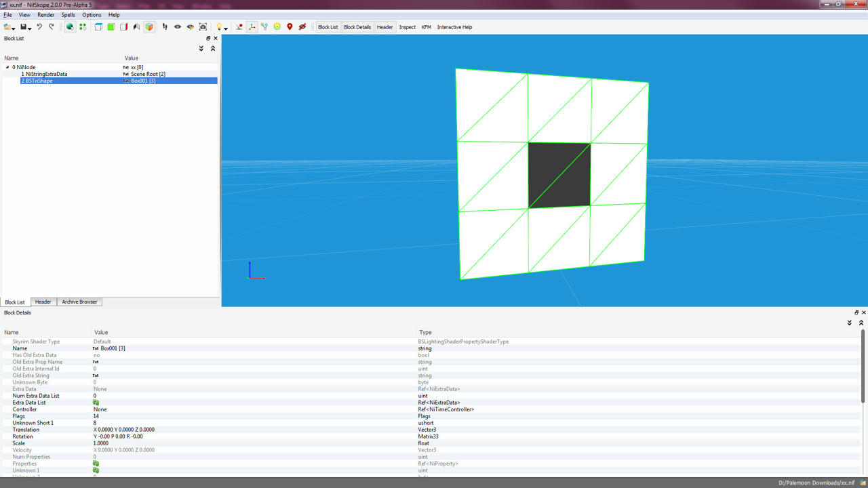Click the redo arrow icon
The image size is (868, 488).
51,27
